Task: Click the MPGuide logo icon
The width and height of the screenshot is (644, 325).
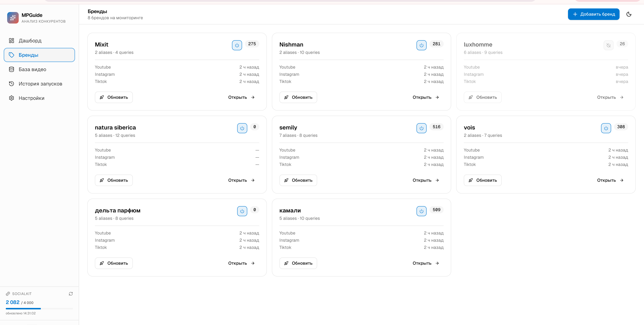Action: pos(13,18)
